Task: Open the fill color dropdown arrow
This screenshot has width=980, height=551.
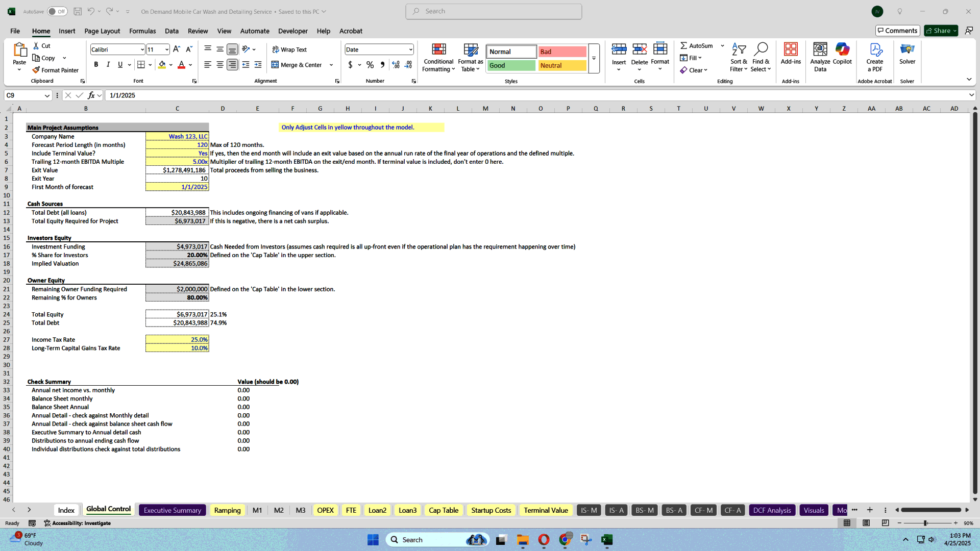Action: pos(170,65)
